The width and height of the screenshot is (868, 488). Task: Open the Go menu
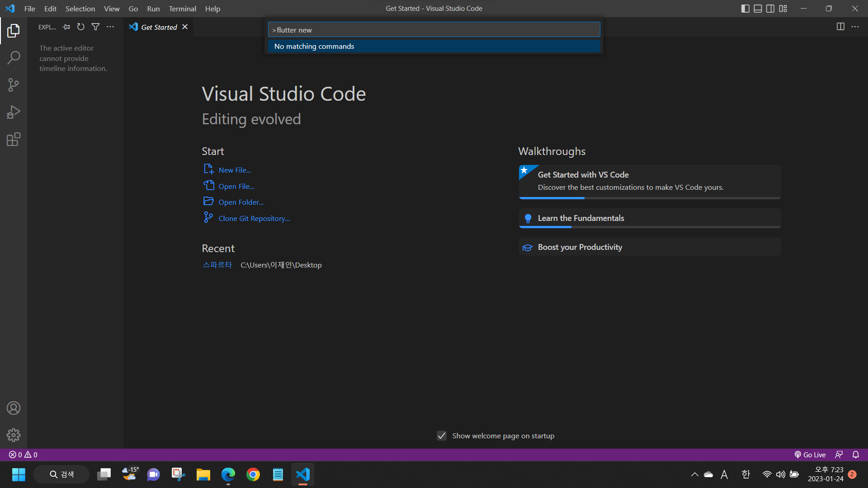(133, 9)
